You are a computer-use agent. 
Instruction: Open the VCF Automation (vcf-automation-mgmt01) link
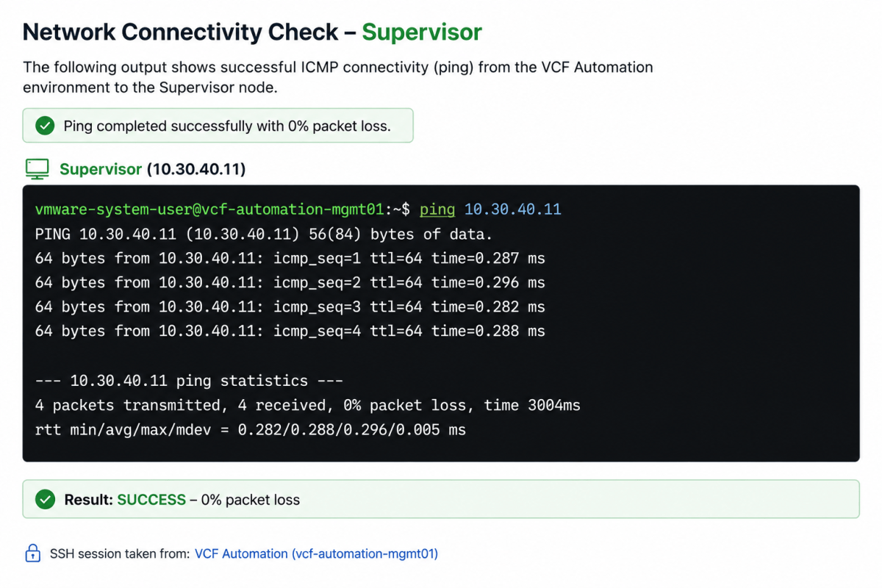(x=316, y=553)
